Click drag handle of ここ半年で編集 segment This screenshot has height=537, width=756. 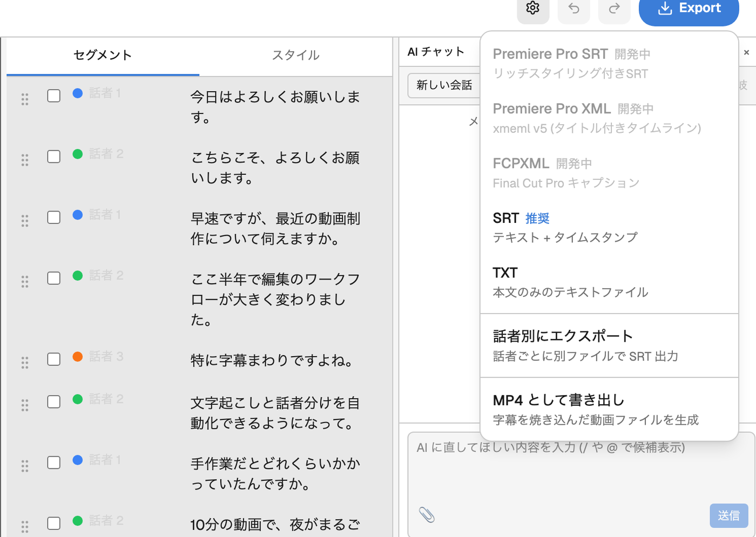tap(25, 281)
